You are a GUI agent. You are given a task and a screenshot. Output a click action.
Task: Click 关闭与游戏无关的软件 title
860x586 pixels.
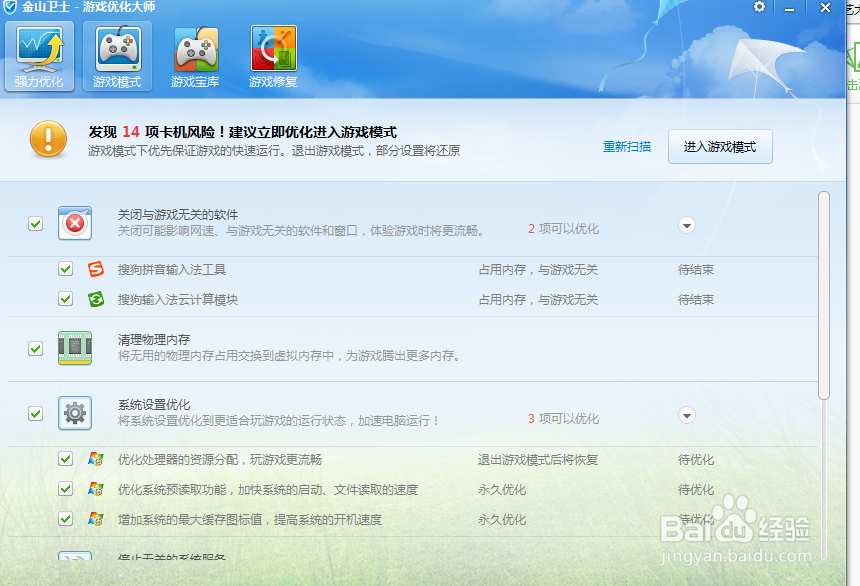coord(178,215)
